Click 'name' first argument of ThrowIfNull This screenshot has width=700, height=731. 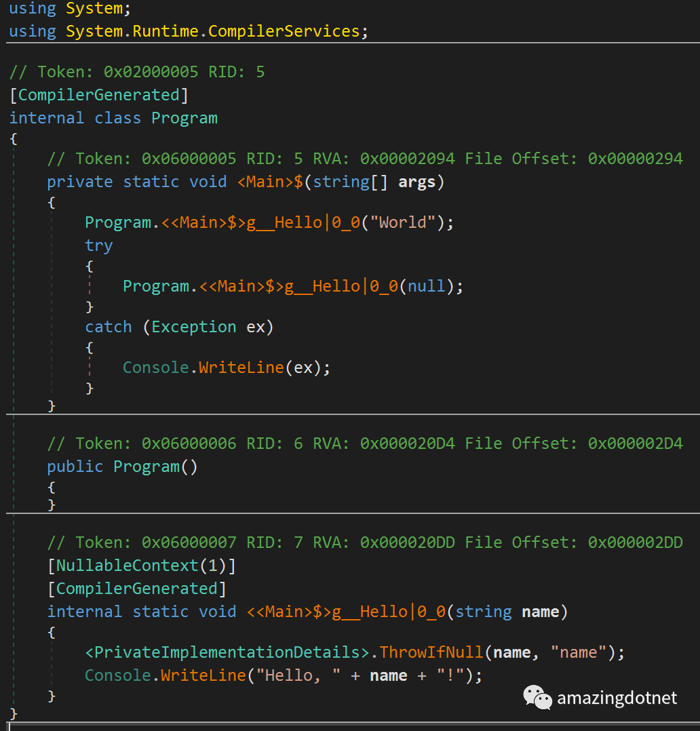tap(511, 652)
